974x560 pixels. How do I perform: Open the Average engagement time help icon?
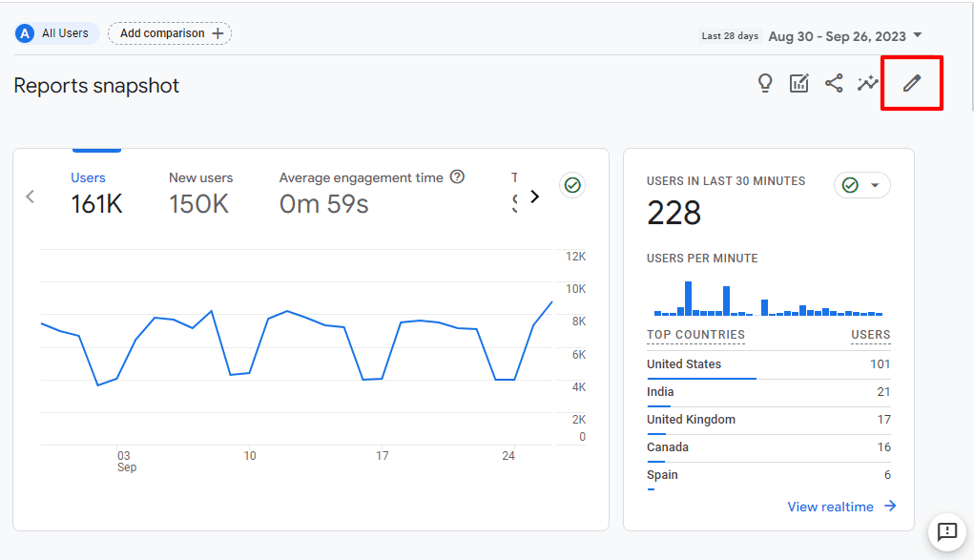pos(458,176)
